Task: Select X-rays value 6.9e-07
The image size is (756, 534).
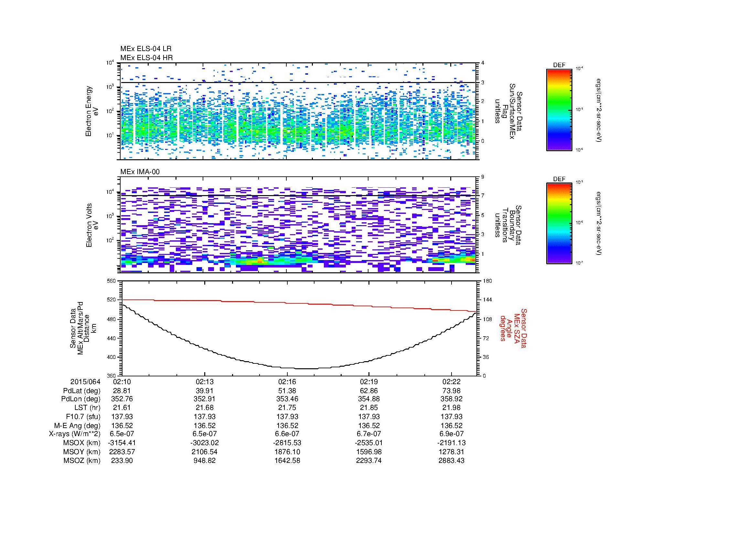Action: [451, 434]
